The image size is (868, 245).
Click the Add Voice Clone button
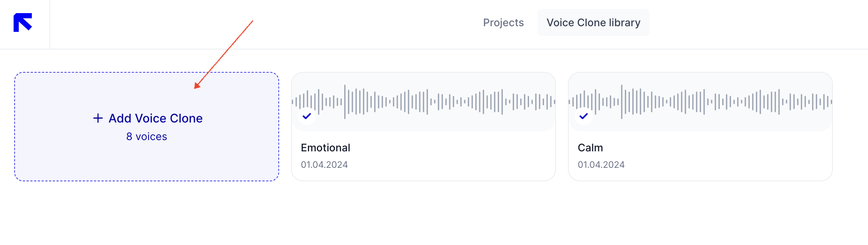[148, 118]
